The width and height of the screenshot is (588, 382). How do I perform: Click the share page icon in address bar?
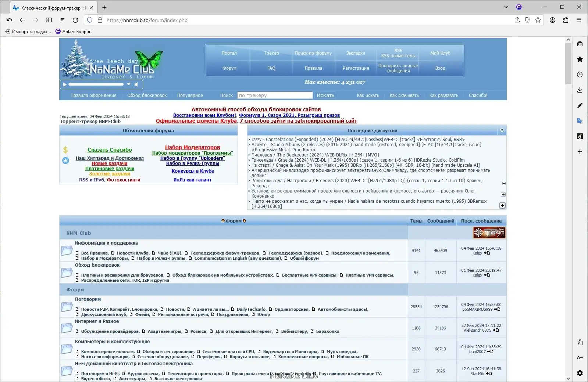(x=517, y=20)
